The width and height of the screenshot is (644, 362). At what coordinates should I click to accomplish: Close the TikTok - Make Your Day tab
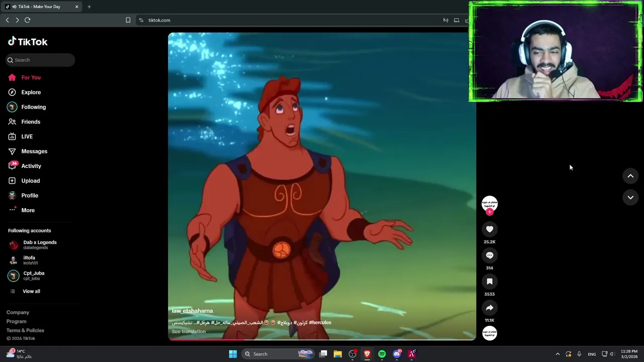click(76, 7)
